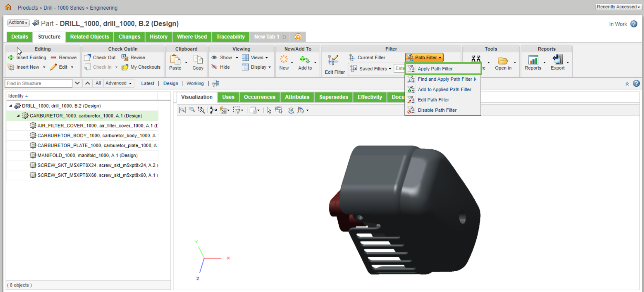This screenshot has width=644, height=292.
Task: Open the Views dropdown in Viewing group
Action: 255,58
